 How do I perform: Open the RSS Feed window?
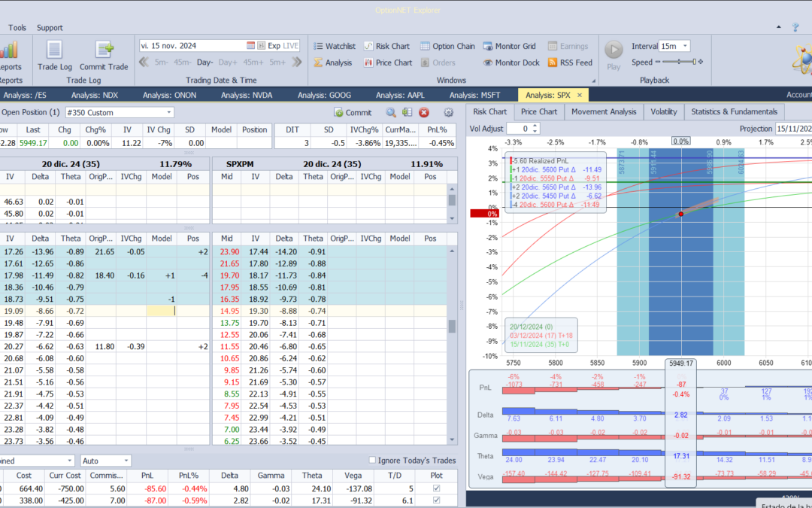(x=570, y=63)
